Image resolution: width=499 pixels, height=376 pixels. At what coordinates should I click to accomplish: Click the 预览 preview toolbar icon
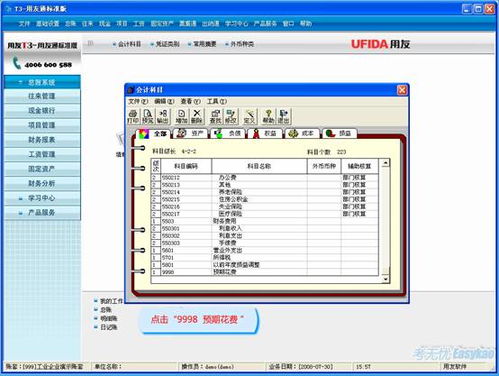[x=147, y=116]
